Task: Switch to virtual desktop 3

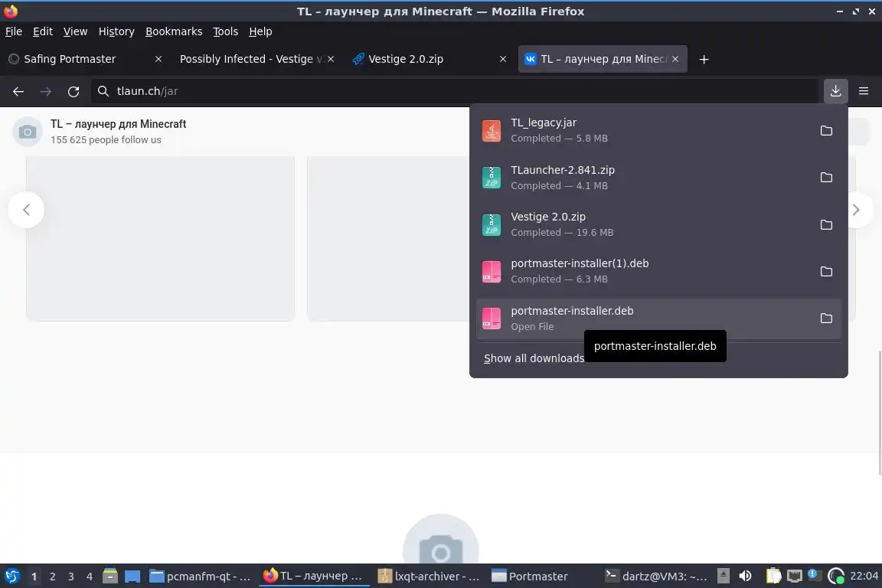Action: point(71,577)
